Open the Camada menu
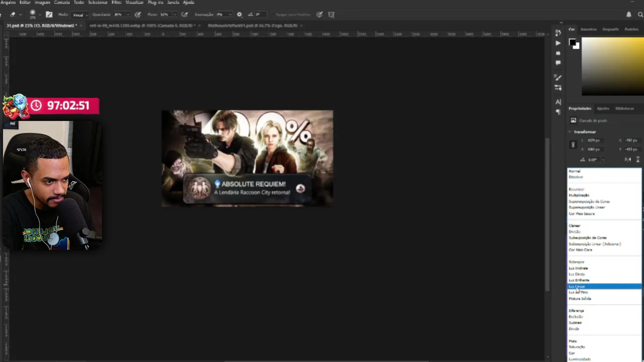 tap(62, 3)
